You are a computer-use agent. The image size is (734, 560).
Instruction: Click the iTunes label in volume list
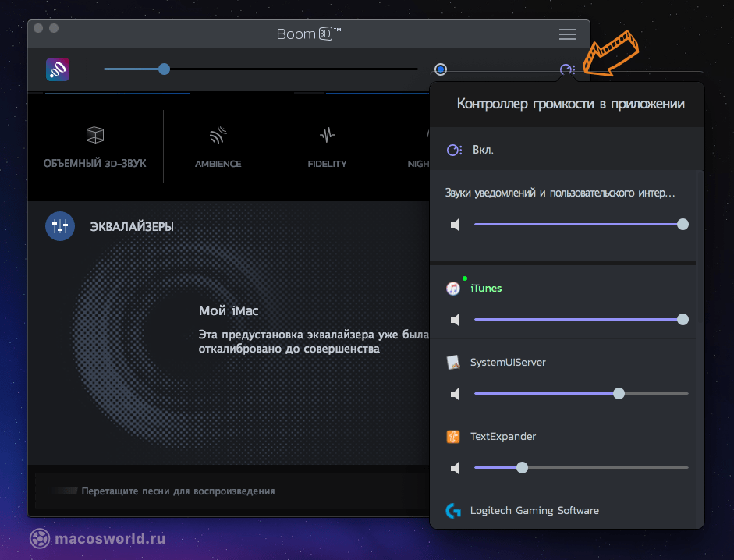coord(486,288)
